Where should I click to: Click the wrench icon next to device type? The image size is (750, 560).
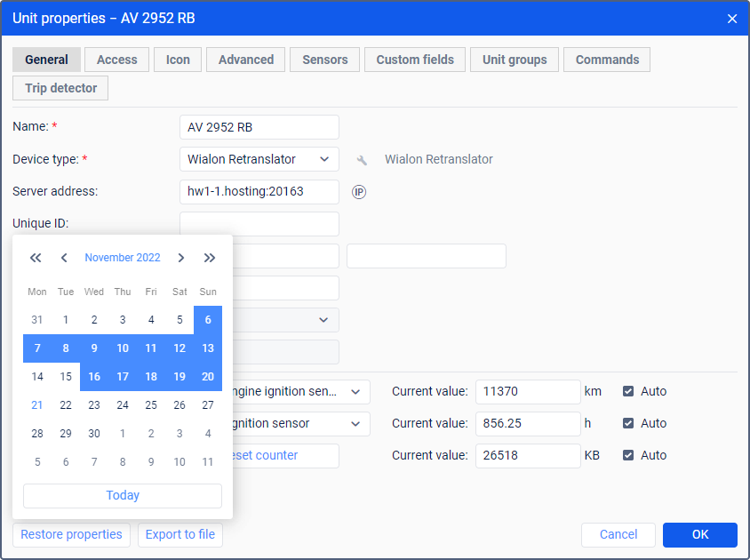[362, 160]
